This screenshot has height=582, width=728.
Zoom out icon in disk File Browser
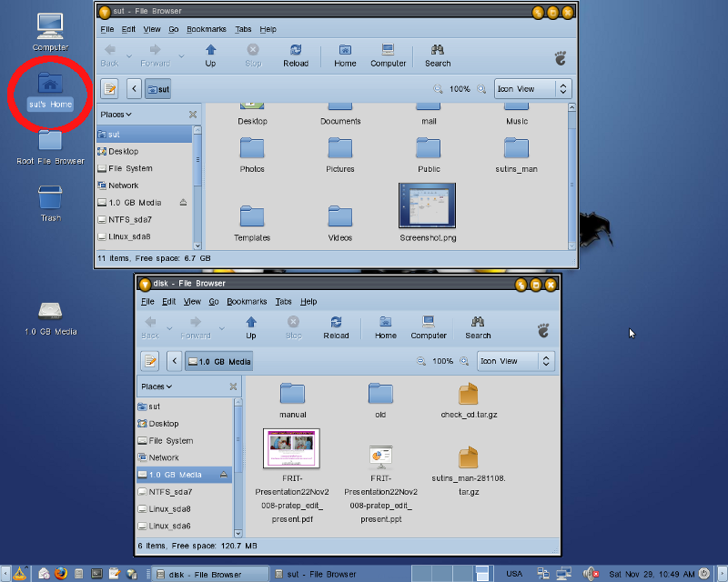coord(421,361)
